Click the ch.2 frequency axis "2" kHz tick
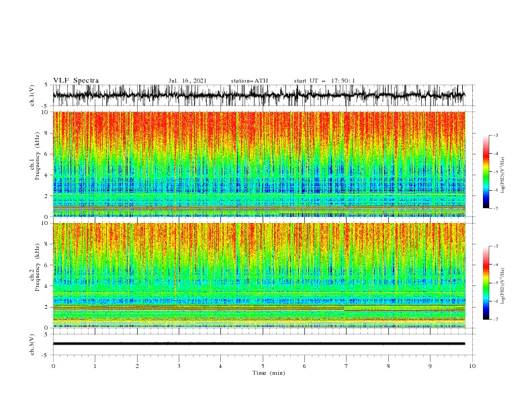 point(47,307)
